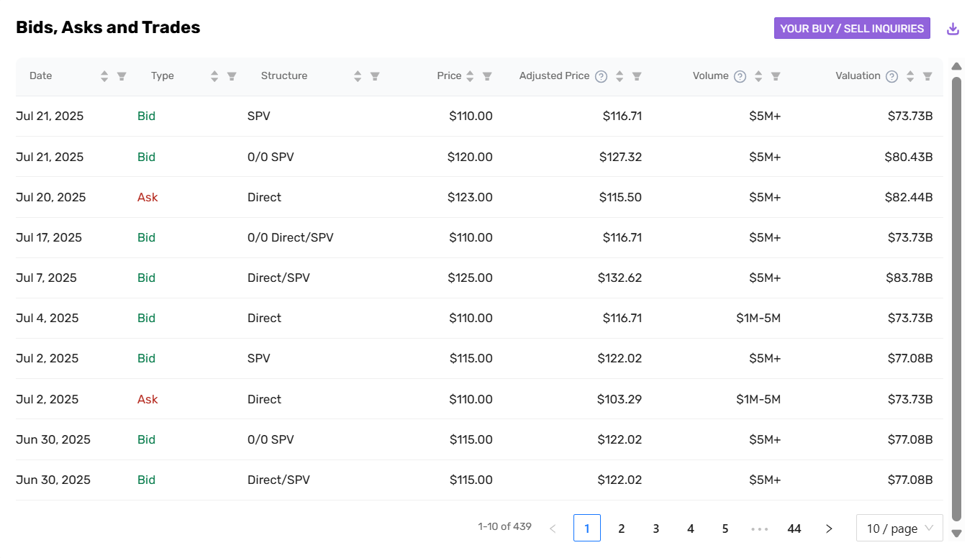Sort table by the Volume column
Viewport: 980px width, 558px height.
point(758,76)
